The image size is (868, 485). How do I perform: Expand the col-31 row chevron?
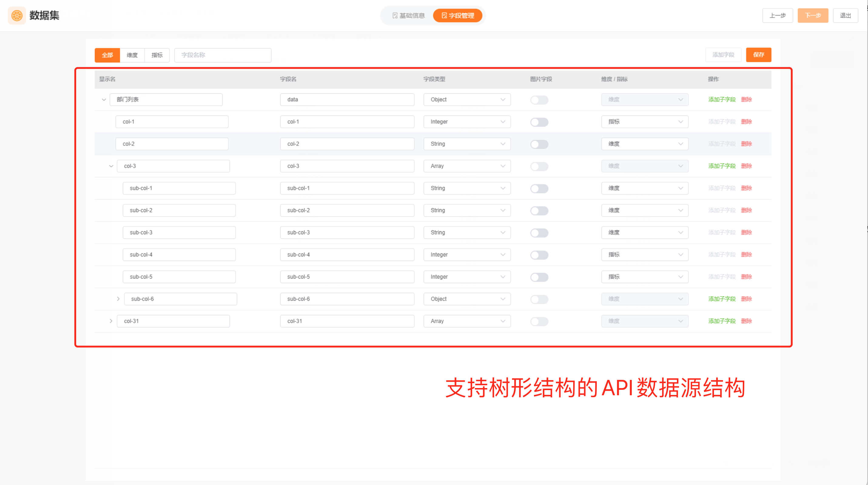click(x=111, y=321)
